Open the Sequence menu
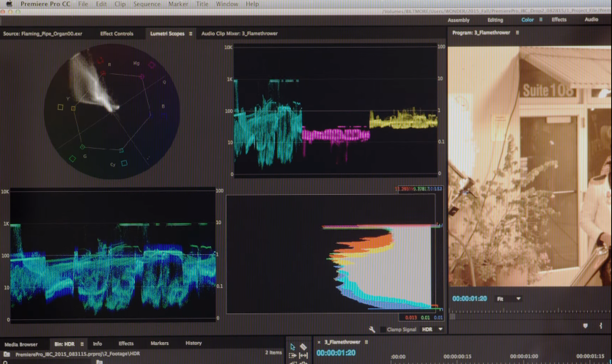The height and width of the screenshot is (364, 612). click(147, 4)
